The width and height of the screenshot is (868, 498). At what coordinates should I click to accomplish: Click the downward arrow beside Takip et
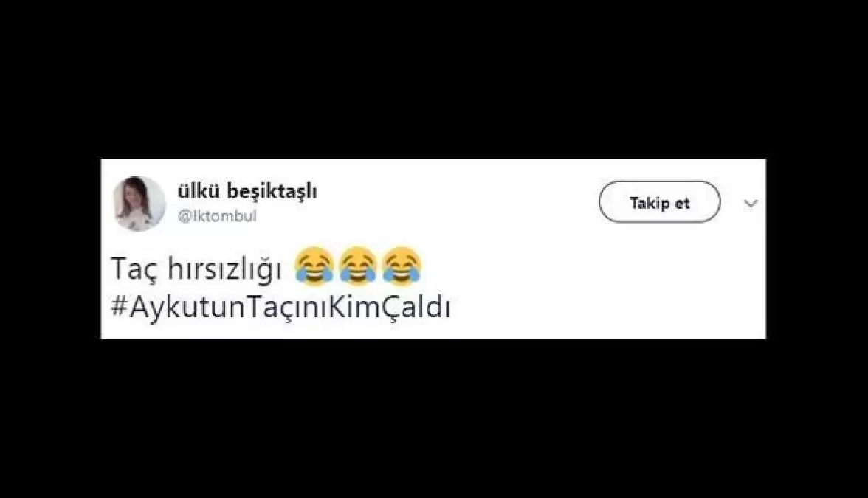751,203
